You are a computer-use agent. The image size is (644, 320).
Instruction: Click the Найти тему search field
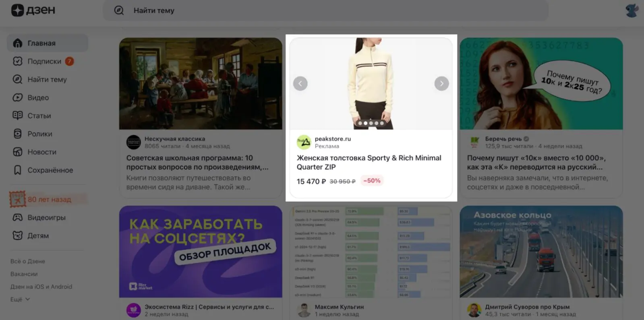[325, 10]
